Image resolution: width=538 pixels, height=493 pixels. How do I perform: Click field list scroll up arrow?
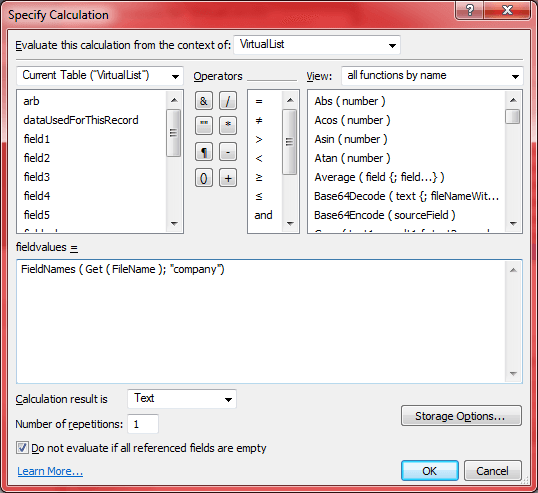174,100
